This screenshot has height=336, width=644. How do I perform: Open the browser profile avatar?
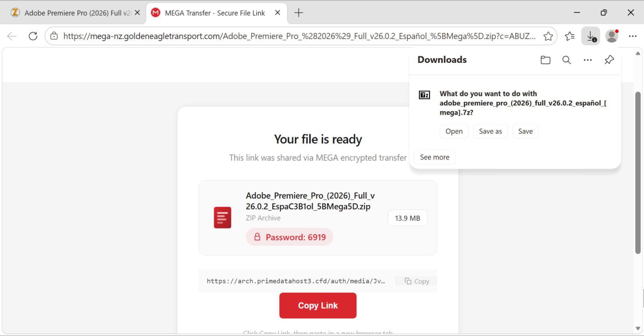[612, 36]
